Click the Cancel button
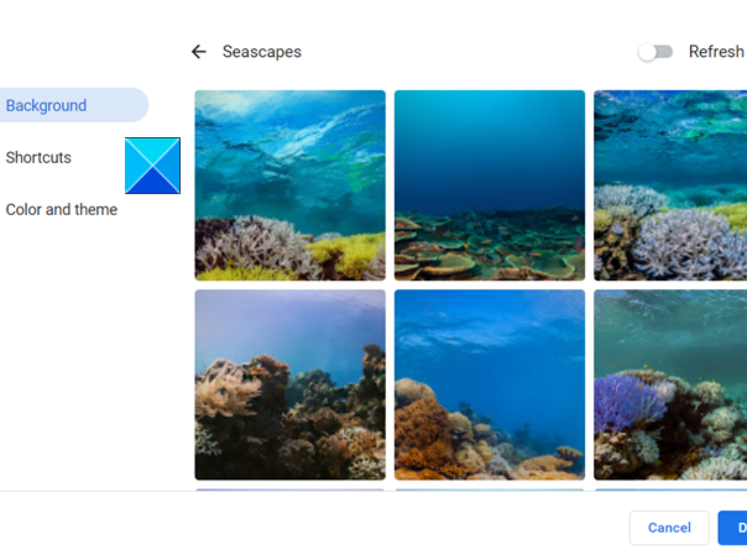This screenshot has width=747, height=560. pos(669,528)
